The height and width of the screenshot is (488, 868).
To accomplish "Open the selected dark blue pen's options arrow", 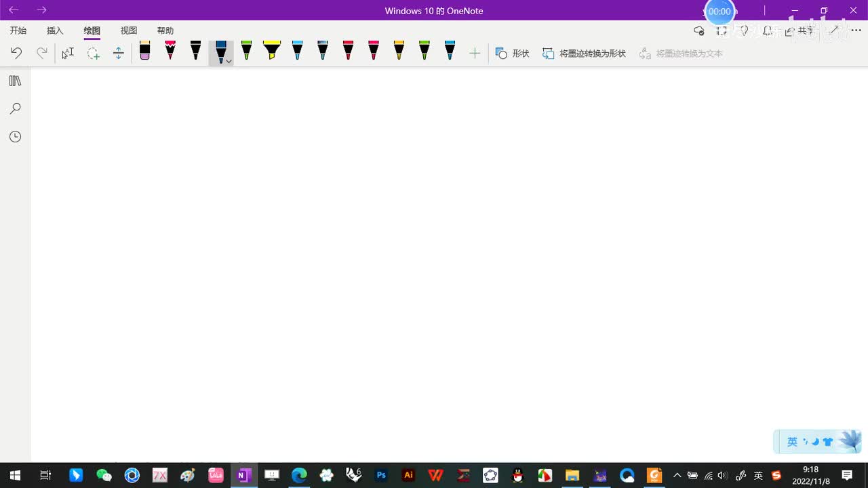I will point(229,61).
